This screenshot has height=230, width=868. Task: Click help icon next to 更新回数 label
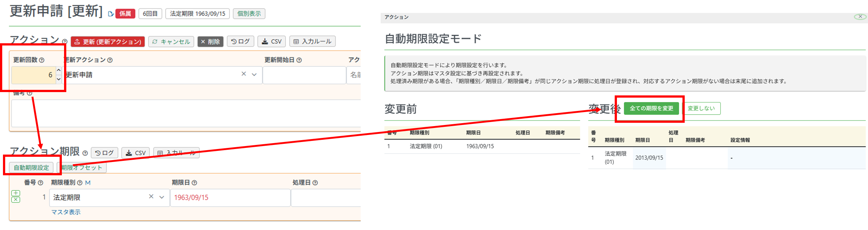(42, 60)
